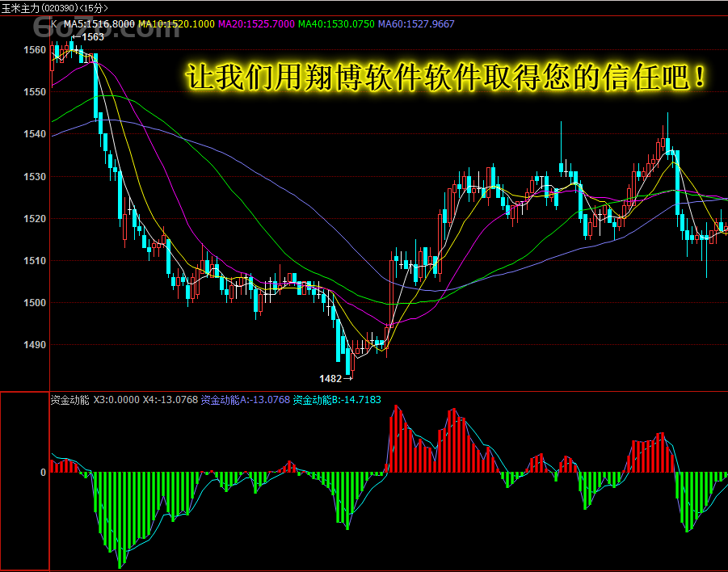Click the 1510 price axis label
The height and width of the screenshot is (572, 728).
[x=35, y=261]
